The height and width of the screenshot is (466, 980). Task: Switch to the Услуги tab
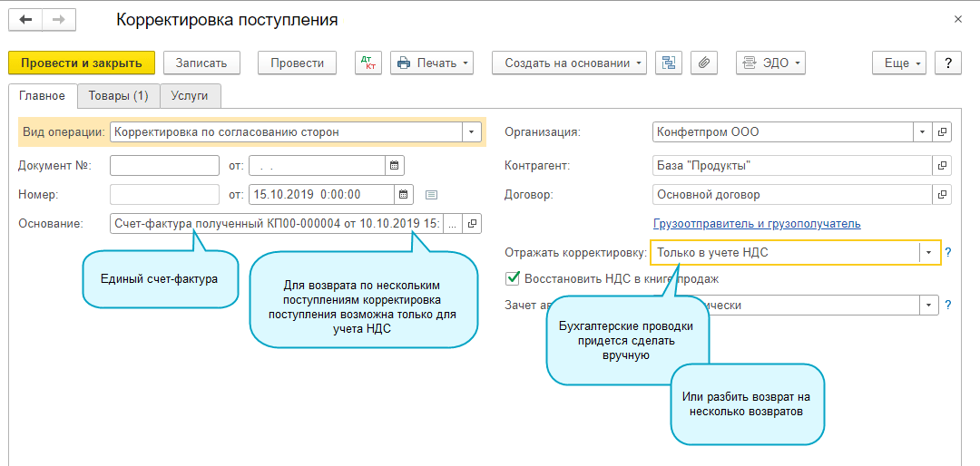[x=190, y=95]
